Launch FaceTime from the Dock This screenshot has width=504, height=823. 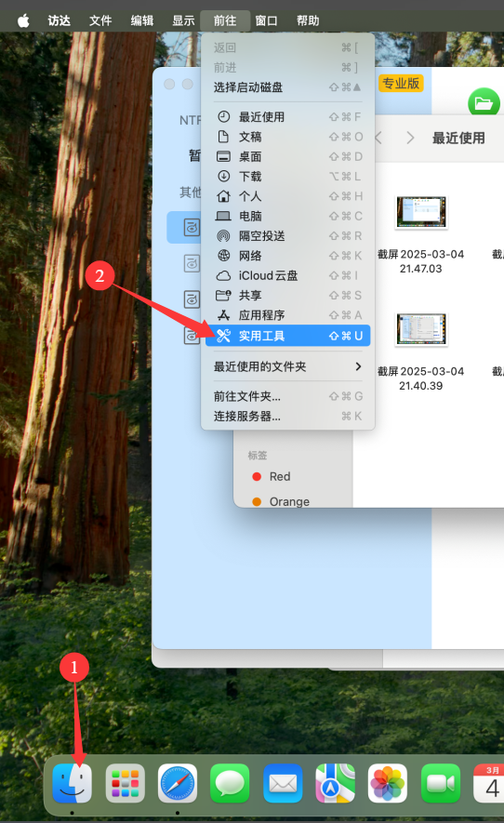[441, 783]
